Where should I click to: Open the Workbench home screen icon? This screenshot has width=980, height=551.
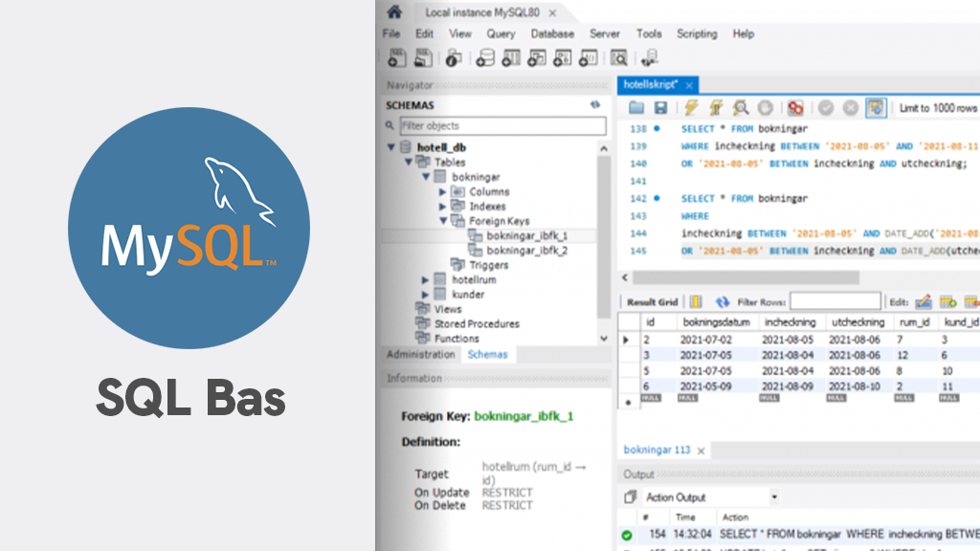pos(394,11)
